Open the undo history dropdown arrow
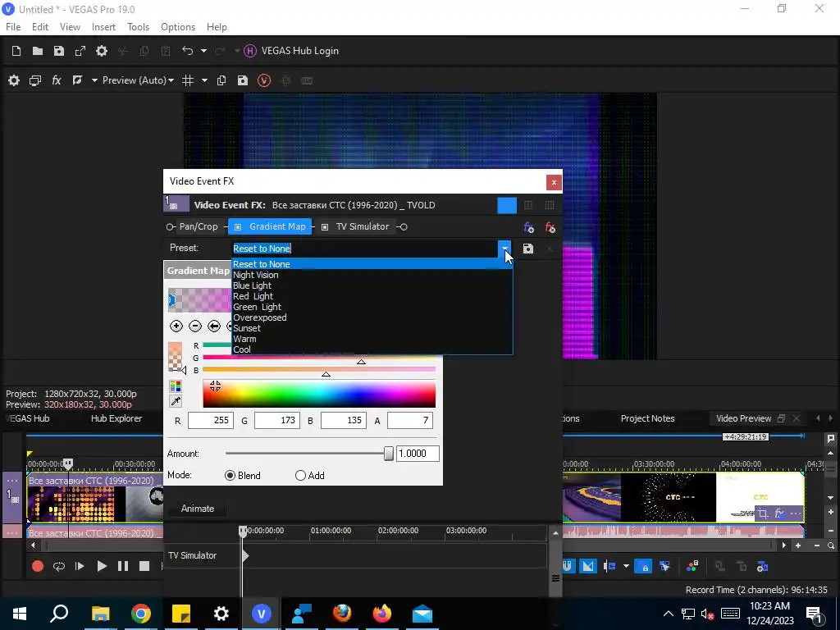840x630 pixels. click(x=203, y=51)
